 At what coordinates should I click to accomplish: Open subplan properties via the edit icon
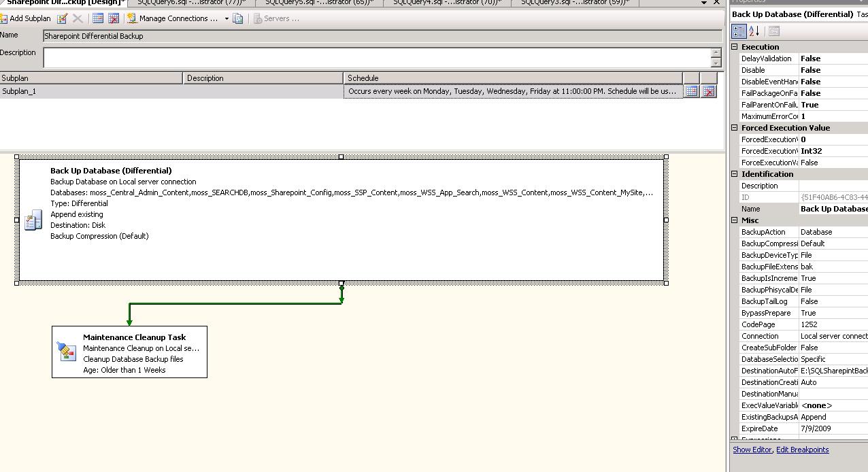63,18
